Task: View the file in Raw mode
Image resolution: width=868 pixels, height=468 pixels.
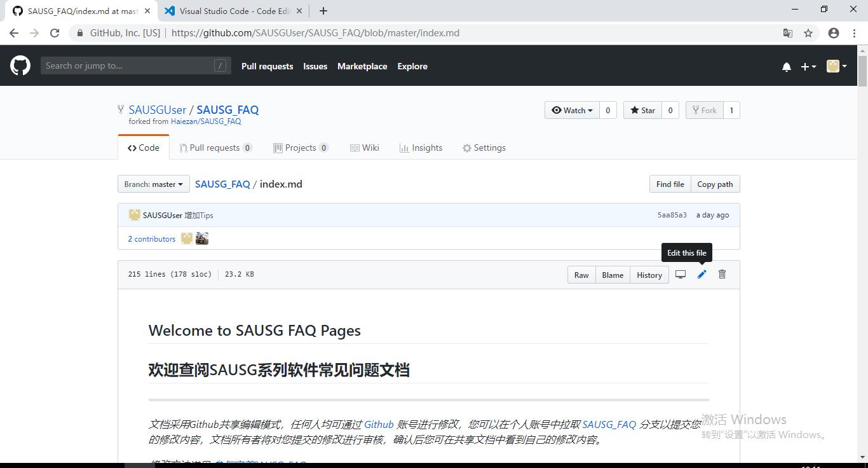Action: (x=581, y=274)
